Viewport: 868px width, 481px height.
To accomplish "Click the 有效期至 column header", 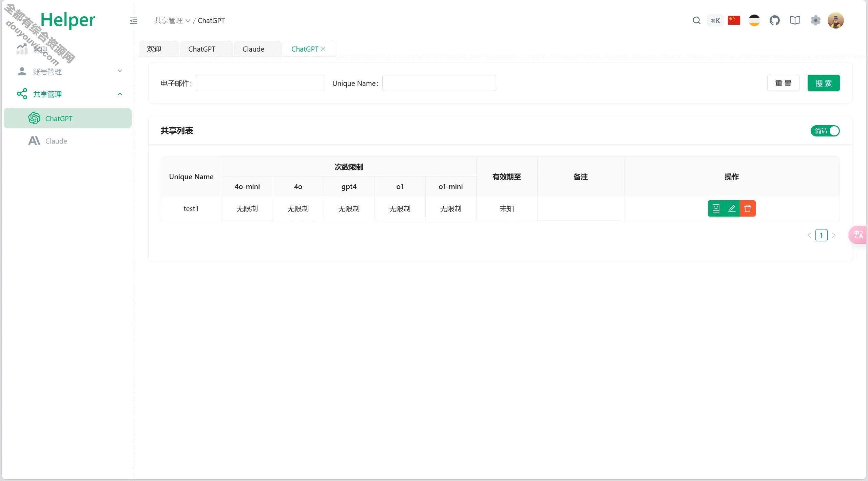I will [x=507, y=177].
